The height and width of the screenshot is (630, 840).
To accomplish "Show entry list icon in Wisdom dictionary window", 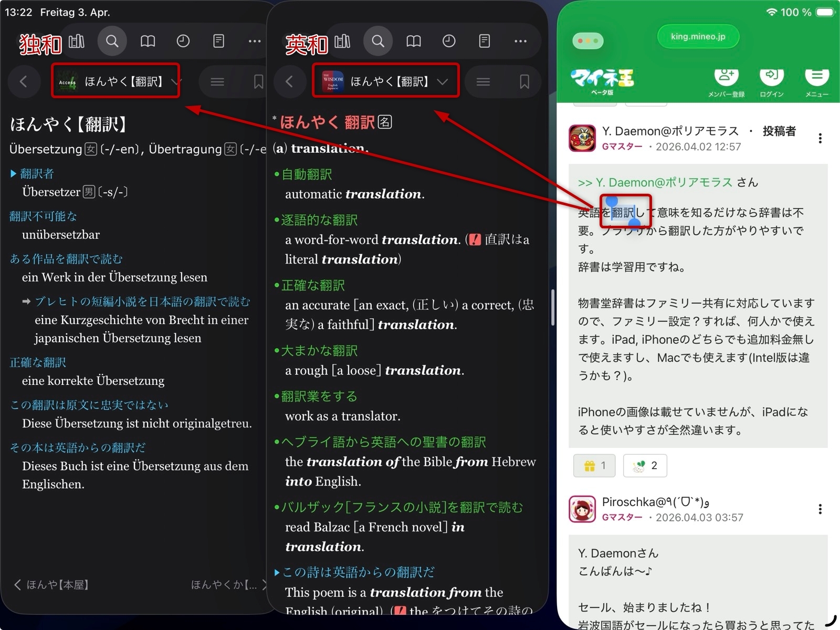I will pyautogui.click(x=483, y=81).
